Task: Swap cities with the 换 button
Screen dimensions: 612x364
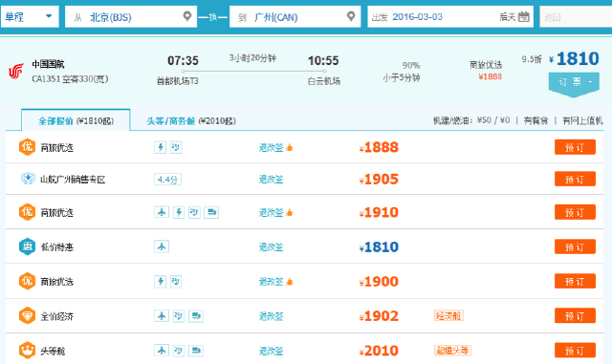Action: [212, 17]
